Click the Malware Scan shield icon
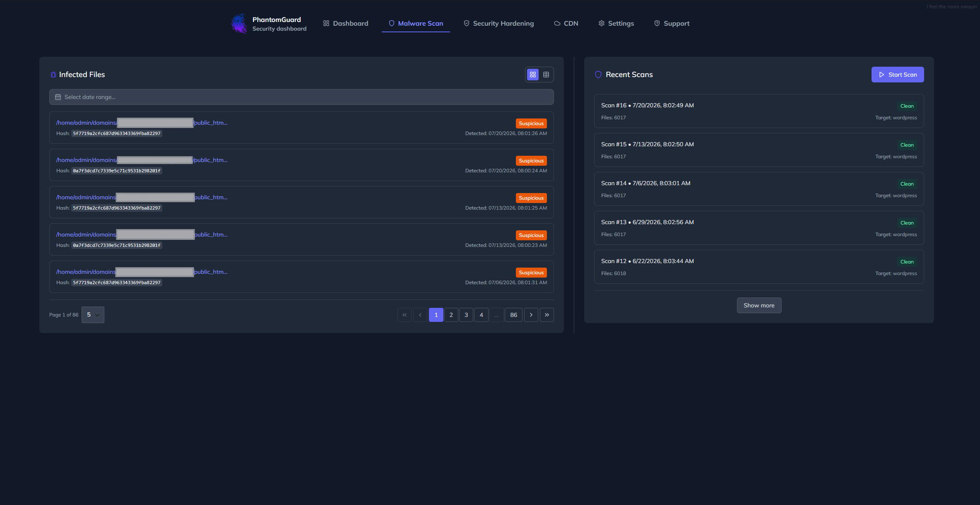 point(391,24)
